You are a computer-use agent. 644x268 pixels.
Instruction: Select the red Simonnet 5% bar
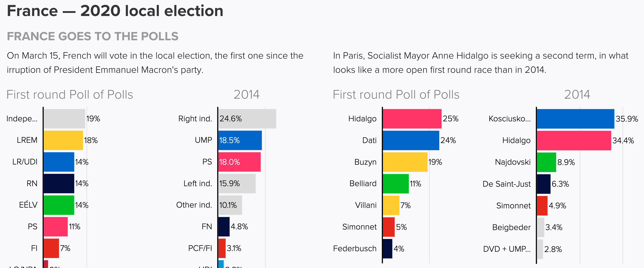389,227
